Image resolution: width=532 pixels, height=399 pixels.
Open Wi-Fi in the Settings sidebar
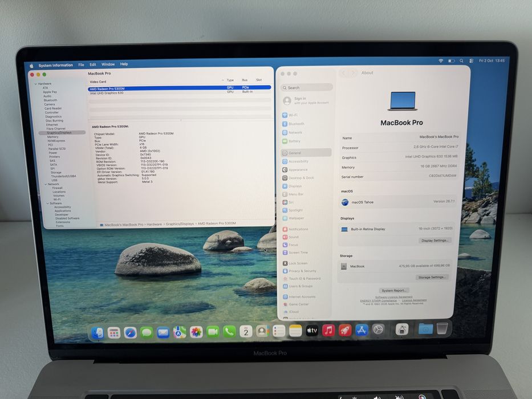[x=306, y=115]
